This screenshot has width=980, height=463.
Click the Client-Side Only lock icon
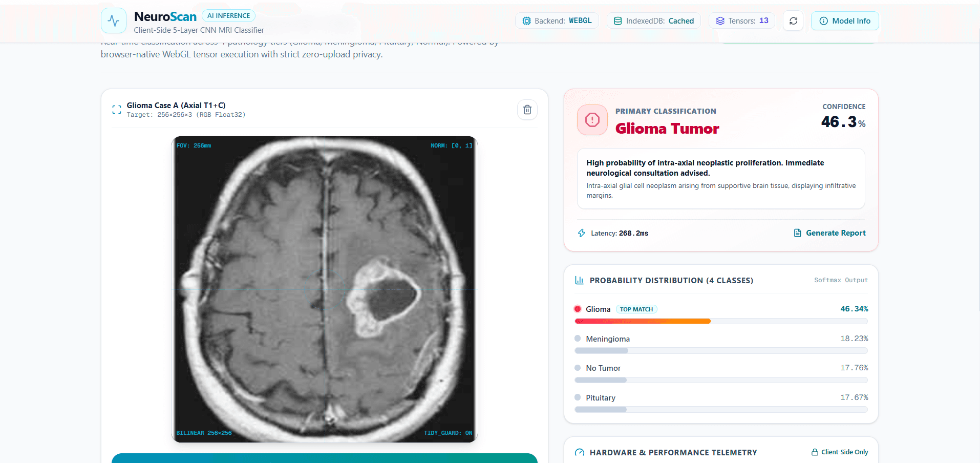[x=815, y=452]
